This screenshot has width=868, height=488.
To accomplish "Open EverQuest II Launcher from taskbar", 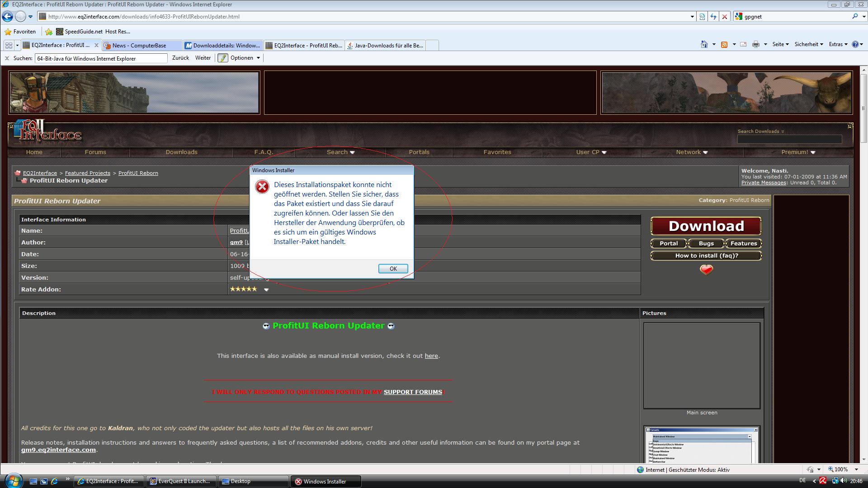I will [x=180, y=481].
